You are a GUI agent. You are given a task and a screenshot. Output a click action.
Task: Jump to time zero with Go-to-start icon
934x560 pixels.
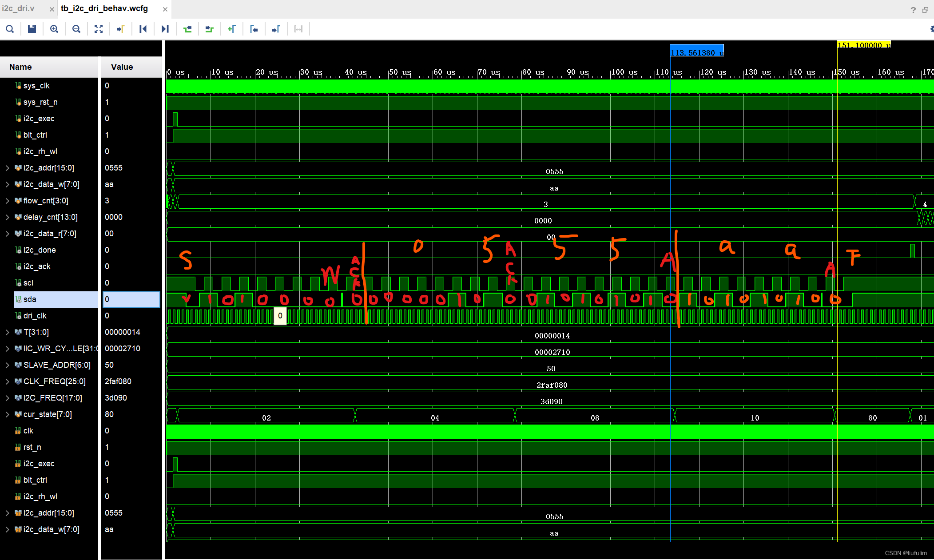(143, 29)
